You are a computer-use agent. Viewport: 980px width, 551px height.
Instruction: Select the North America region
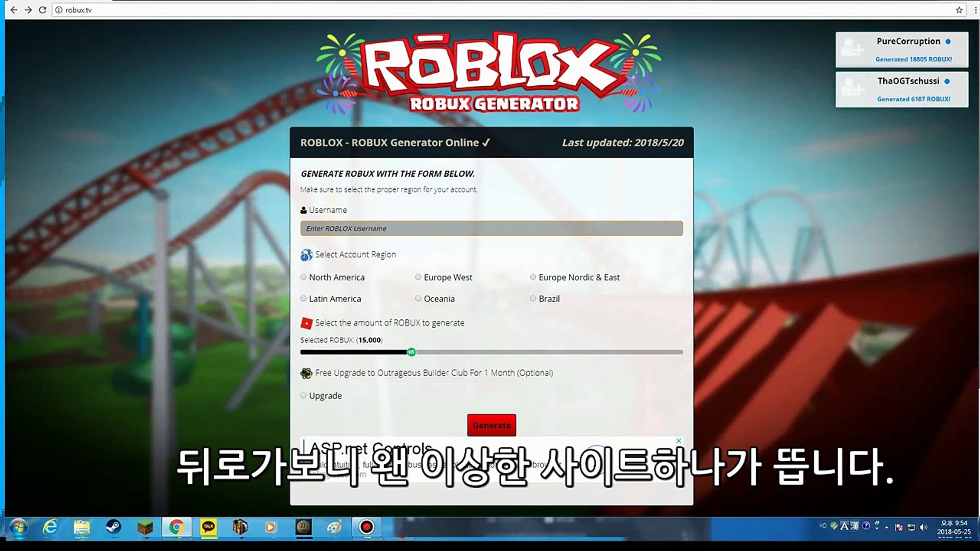click(x=304, y=277)
